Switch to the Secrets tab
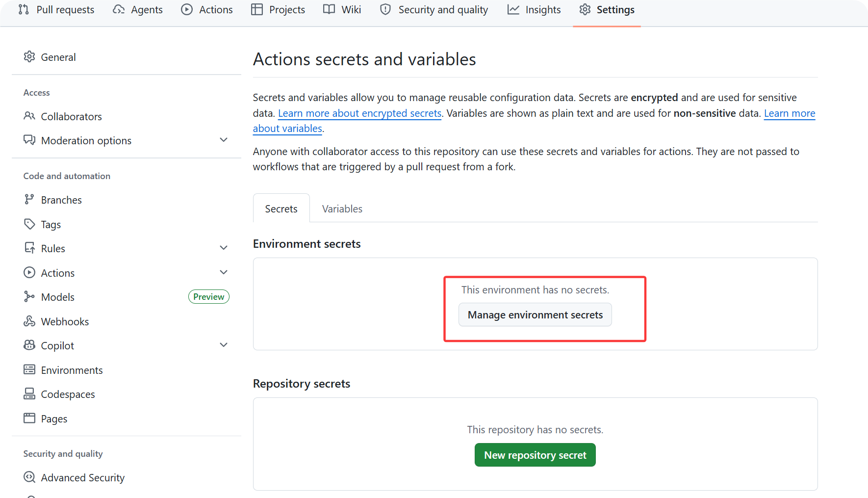The height and width of the screenshot is (498, 868). 281,209
